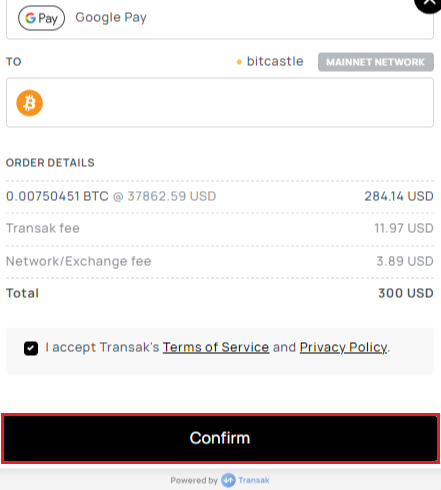The height and width of the screenshot is (490, 441).
Task: Uncheck the accept terms checkbox
Action: [31, 349]
